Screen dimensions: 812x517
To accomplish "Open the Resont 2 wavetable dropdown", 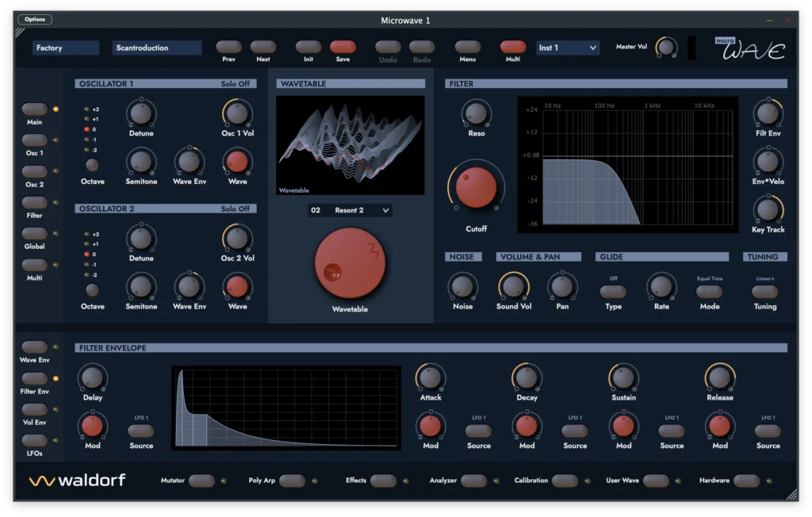I will point(350,210).
